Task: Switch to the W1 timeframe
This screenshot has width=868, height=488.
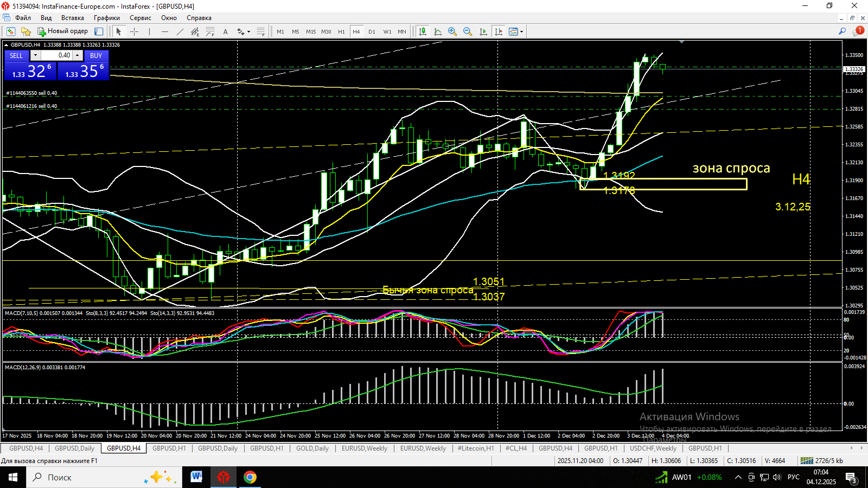Action: click(x=387, y=31)
